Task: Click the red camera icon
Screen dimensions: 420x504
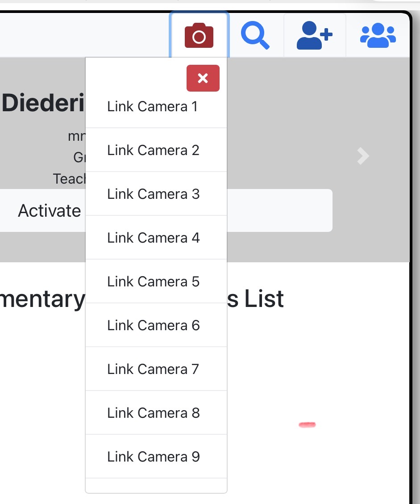Action: [x=199, y=36]
